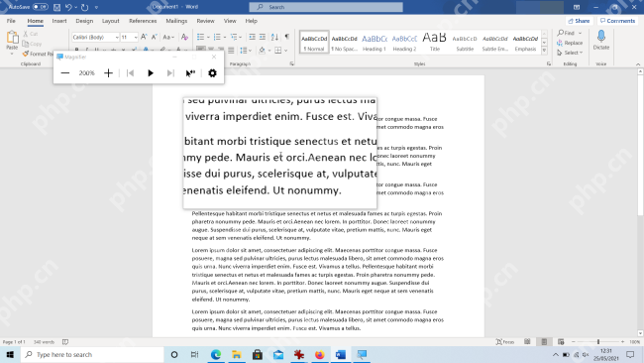Click Copy in the Clipboard group
The width and height of the screenshot is (644, 363).
tap(32, 44)
